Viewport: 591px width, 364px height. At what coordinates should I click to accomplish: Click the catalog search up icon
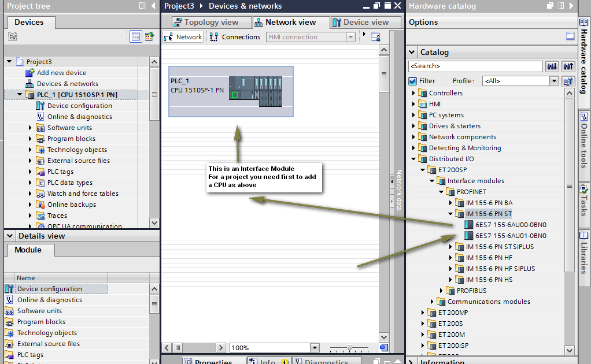(568, 66)
